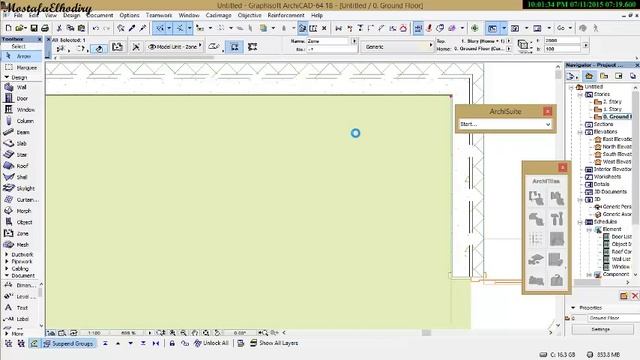640x360 pixels.
Task: Click the Cut scissors icon
Action: tap(59, 28)
